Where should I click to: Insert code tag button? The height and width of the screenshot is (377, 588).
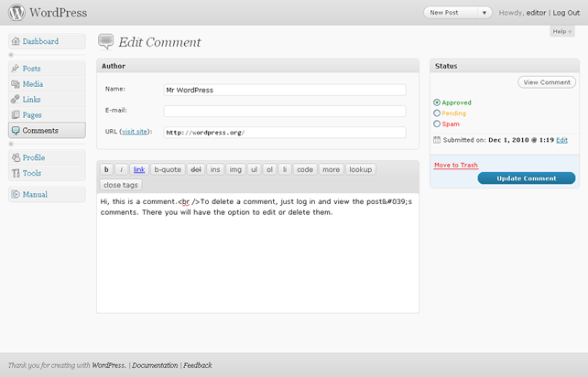tap(305, 169)
